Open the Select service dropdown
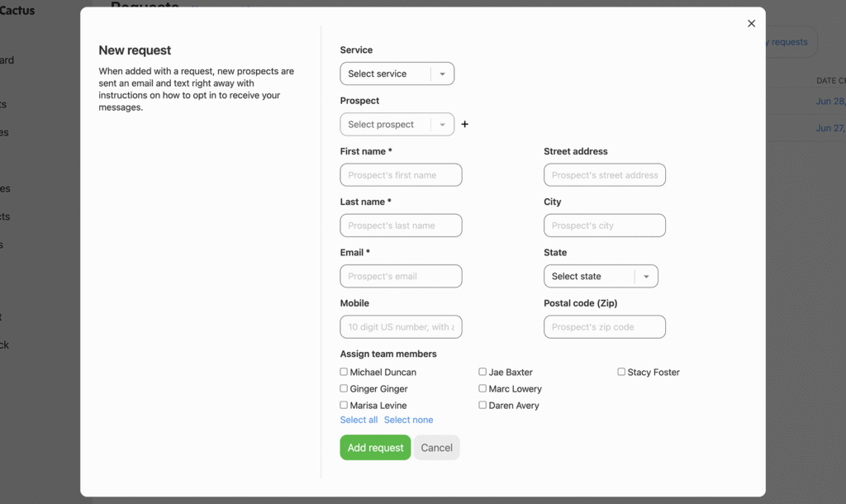846x504 pixels. [x=397, y=74]
